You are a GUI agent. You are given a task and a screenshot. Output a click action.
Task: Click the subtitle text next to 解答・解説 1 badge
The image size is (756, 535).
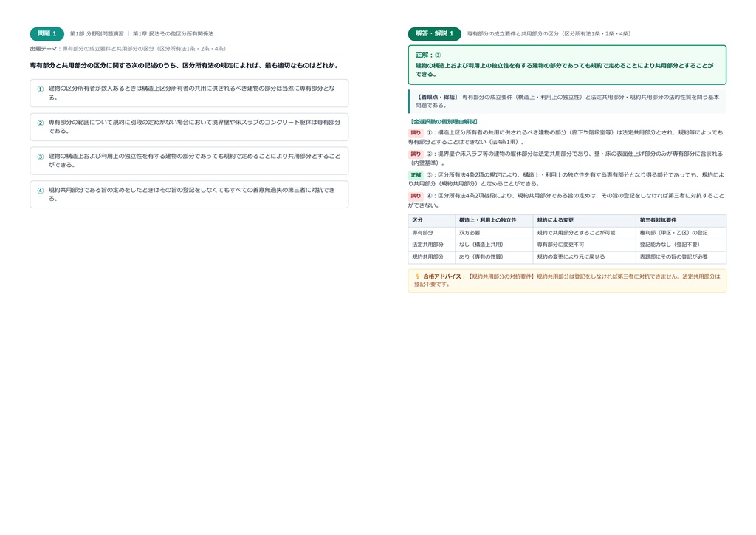[x=549, y=34]
